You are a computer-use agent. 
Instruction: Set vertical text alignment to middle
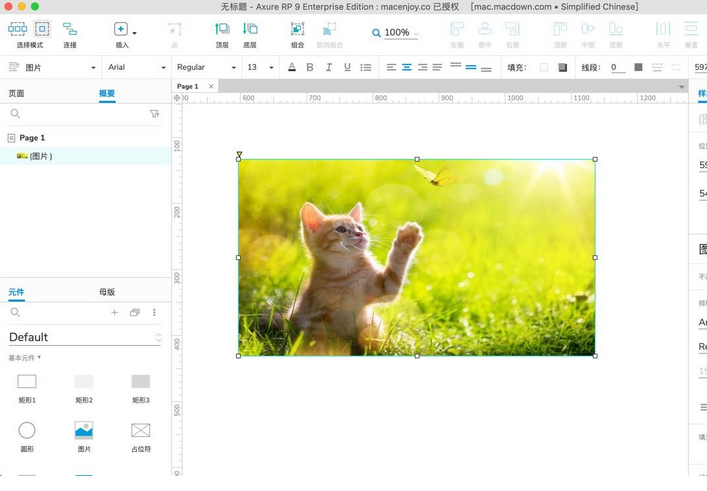point(471,68)
